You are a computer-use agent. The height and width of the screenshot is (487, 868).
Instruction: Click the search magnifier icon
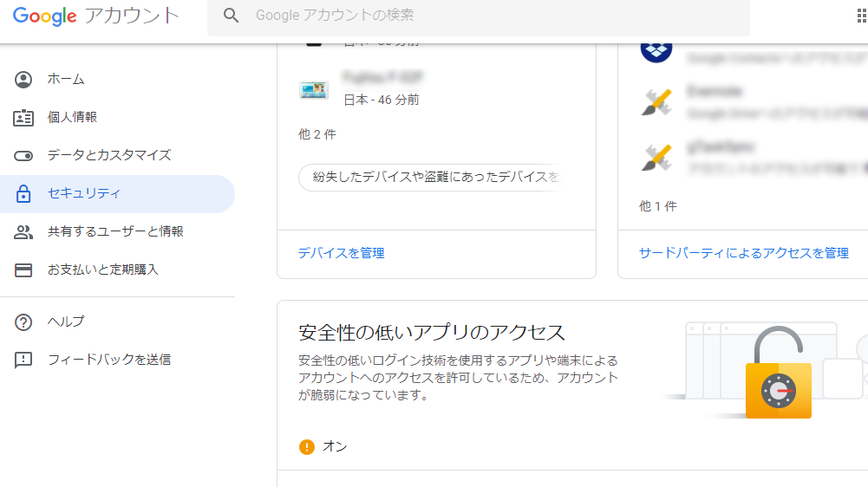tap(231, 16)
